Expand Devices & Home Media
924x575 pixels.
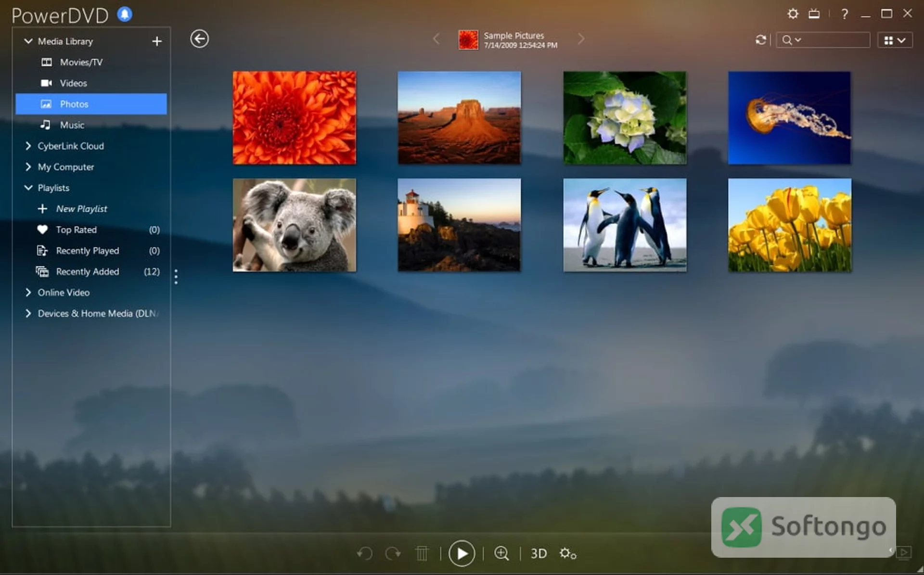click(x=28, y=313)
